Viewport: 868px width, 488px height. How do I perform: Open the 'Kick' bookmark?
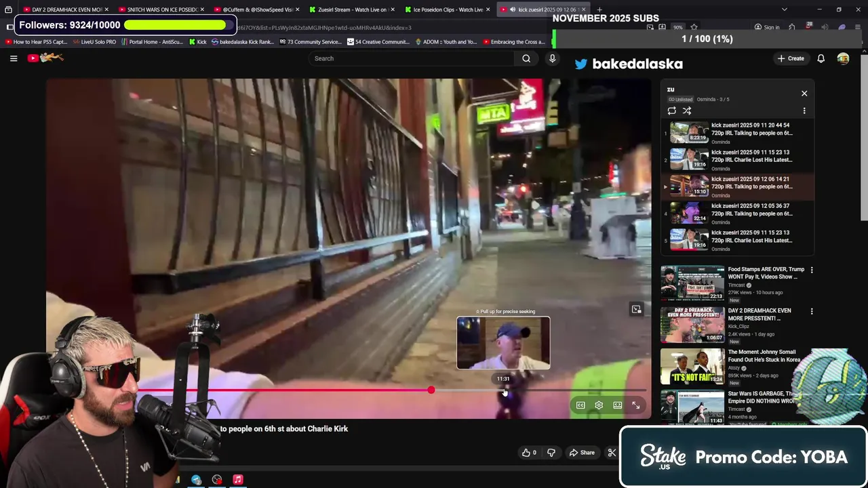[x=197, y=42]
